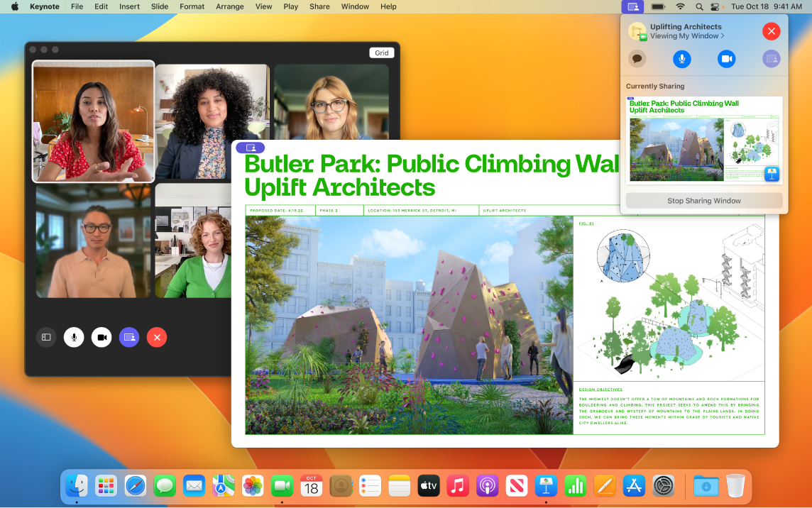Turn off the camera in the FaceTime window
812x508 pixels.
[101, 337]
